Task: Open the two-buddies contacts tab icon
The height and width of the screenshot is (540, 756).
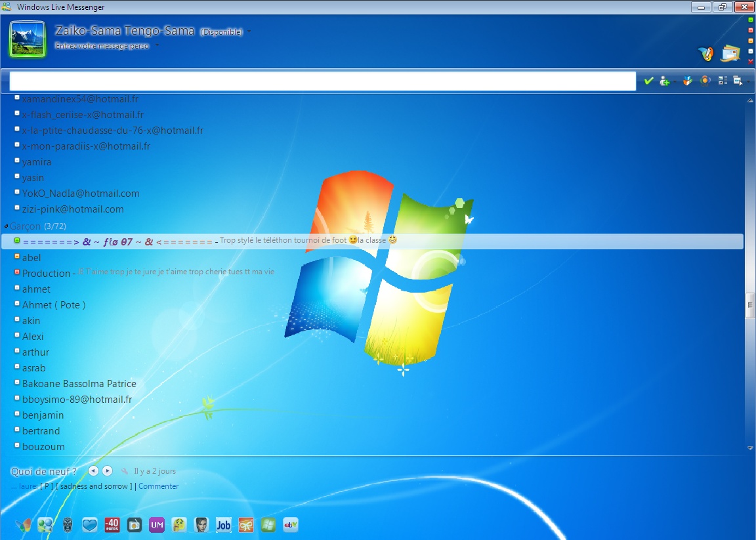Action: [x=45, y=524]
